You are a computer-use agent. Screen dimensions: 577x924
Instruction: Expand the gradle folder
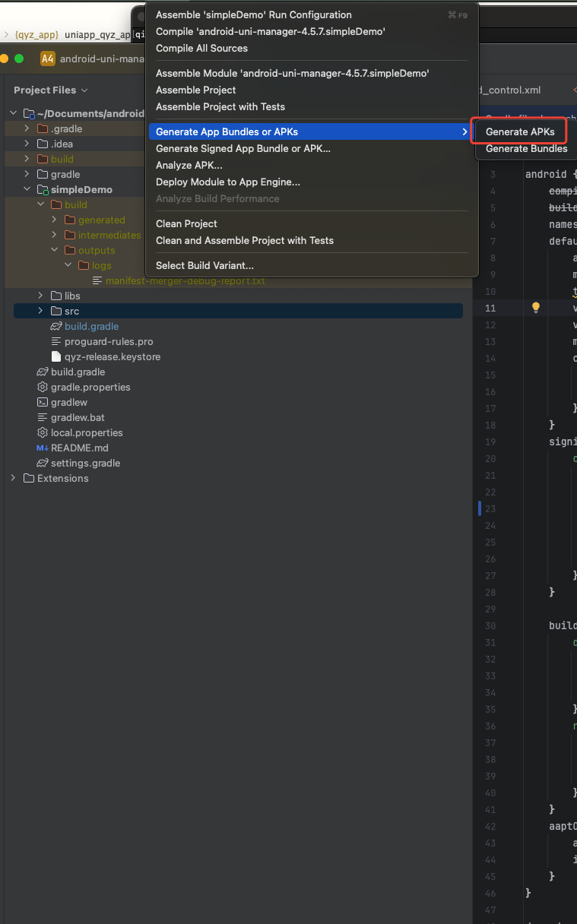[27, 174]
